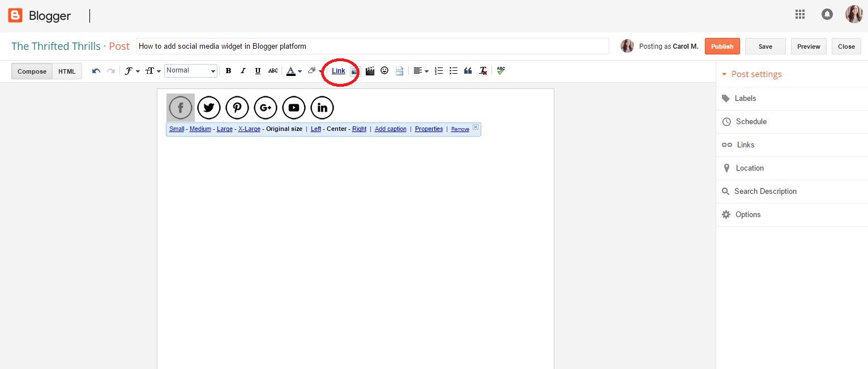This screenshot has width=868, height=369.
Task: Open the text alignment dropdown
Action: coord(420,70)
